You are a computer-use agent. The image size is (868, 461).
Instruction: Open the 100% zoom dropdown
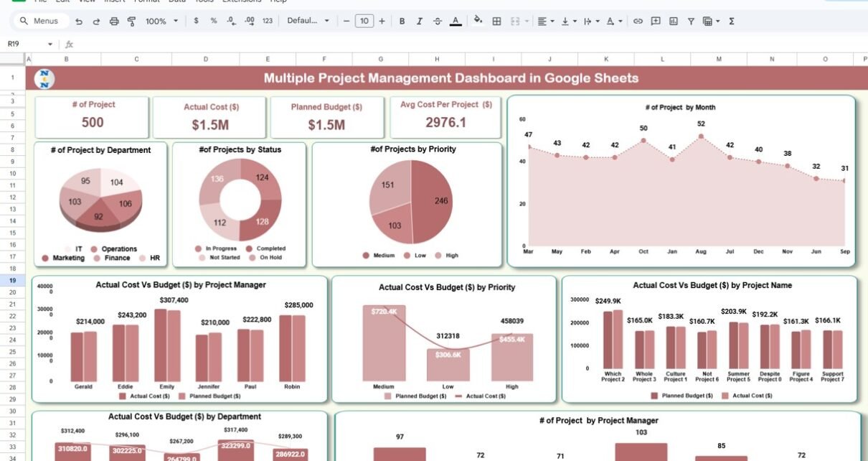[161, 22]
